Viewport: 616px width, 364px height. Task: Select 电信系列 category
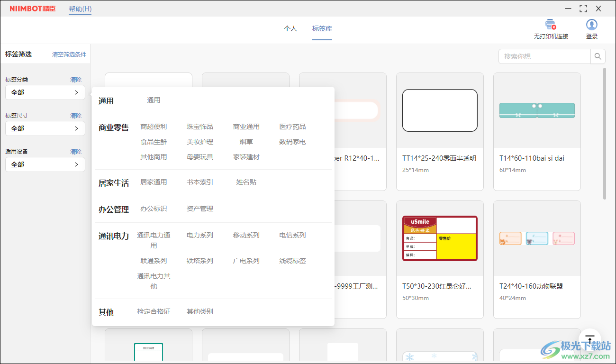click(293, 235)
